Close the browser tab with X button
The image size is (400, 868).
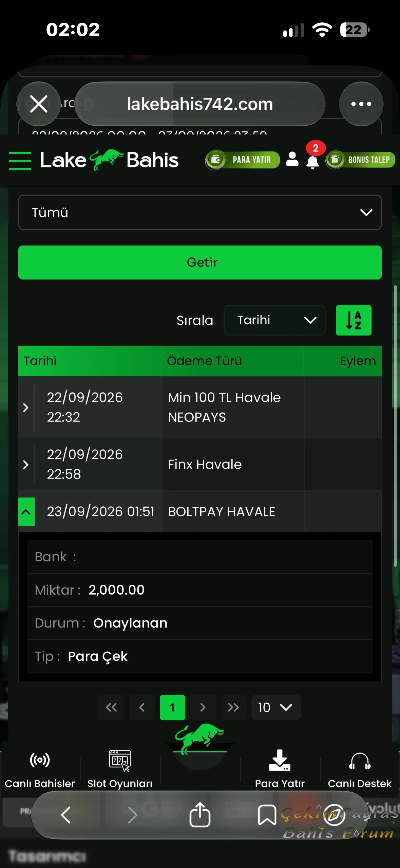(39, 104)
